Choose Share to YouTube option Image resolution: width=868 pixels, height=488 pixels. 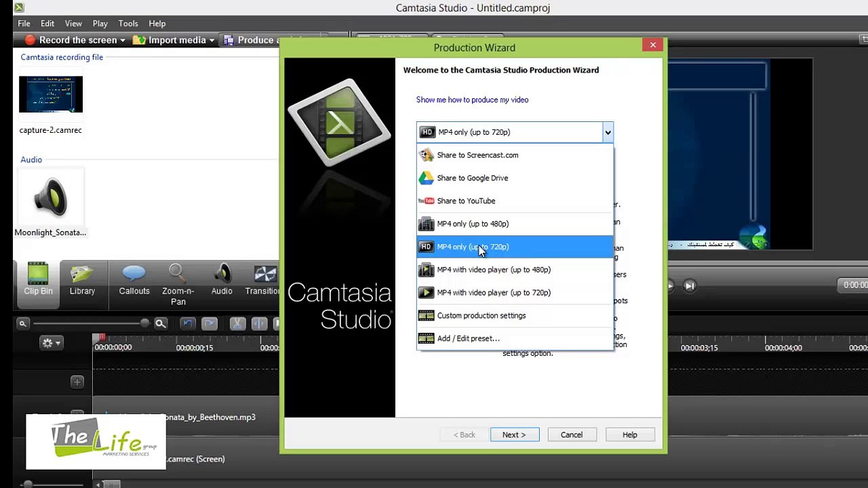(466, 201)
